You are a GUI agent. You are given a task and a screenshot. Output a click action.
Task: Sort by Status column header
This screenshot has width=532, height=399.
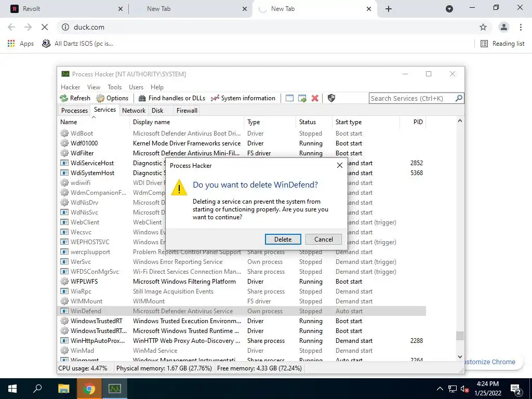[x=314, y=122]
